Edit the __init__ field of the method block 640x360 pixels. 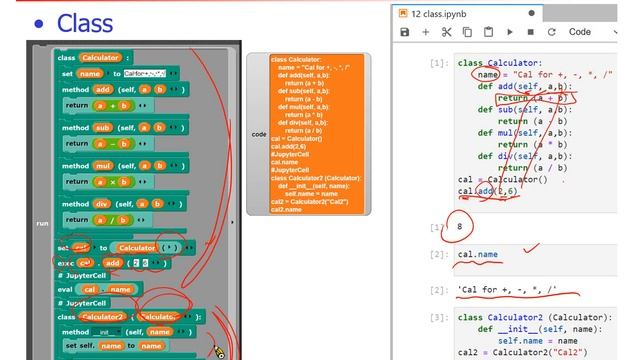(x=106, y=332)
